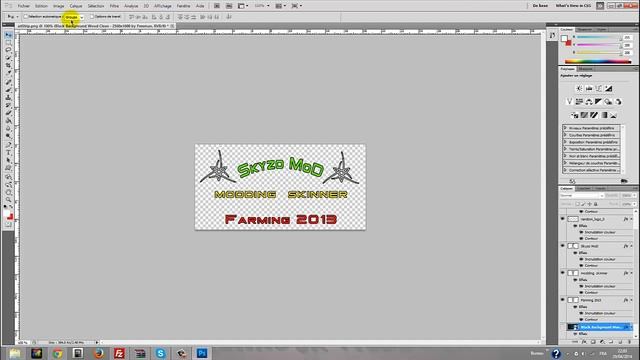
Task: Expand Courbes Paramètres prédéfinis
Action: click(x=566, y=135)
